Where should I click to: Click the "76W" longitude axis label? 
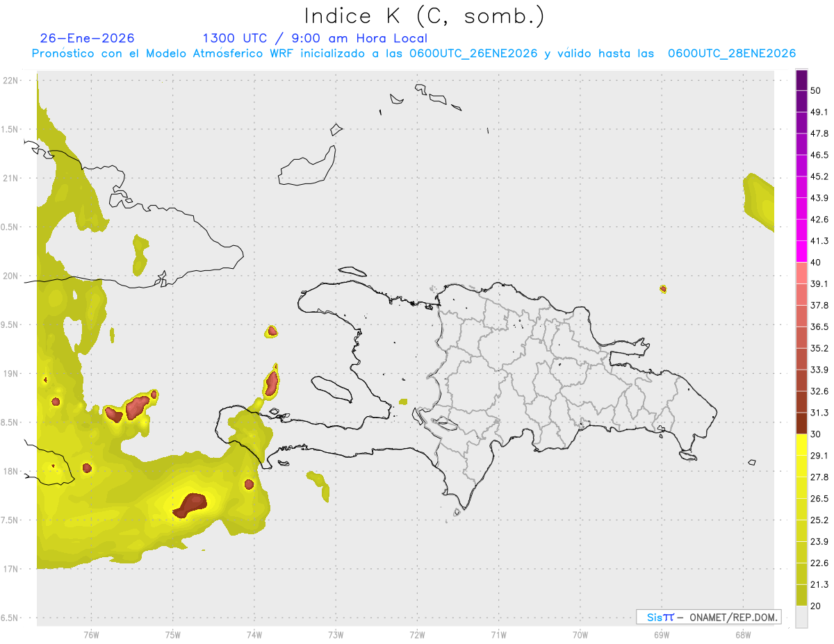91,635
